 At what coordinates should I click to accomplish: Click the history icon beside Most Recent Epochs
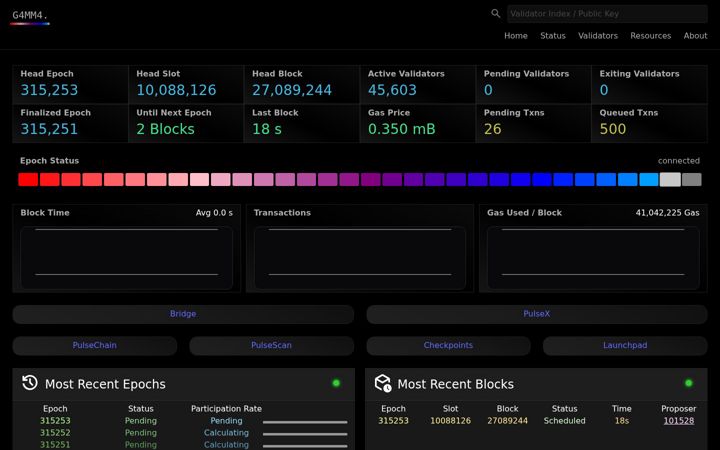click(30, 383)
